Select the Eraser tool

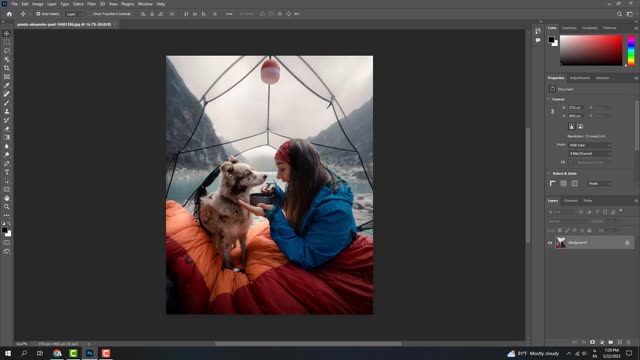point(7,129)
